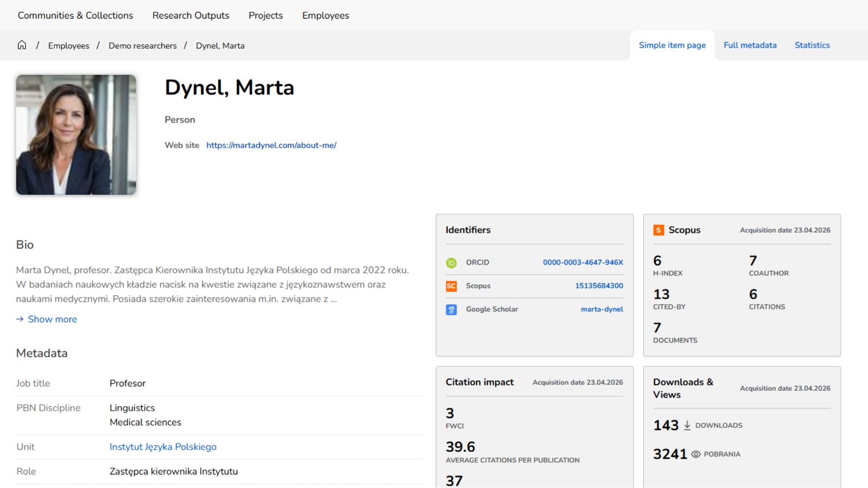Image resolution: width=868 pixels, height=488 pixels.
Task: Click the Scopus logo in metrics card
Action: pos(659,230)
